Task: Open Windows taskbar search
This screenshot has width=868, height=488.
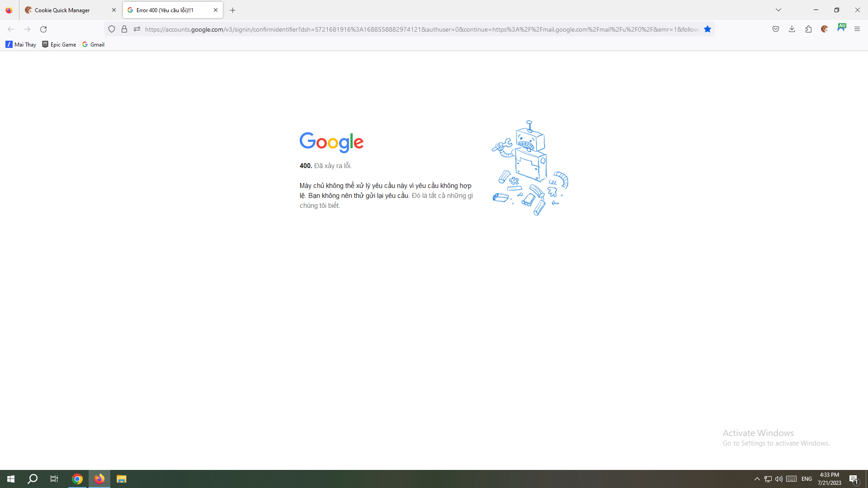Action: (33, 479)
